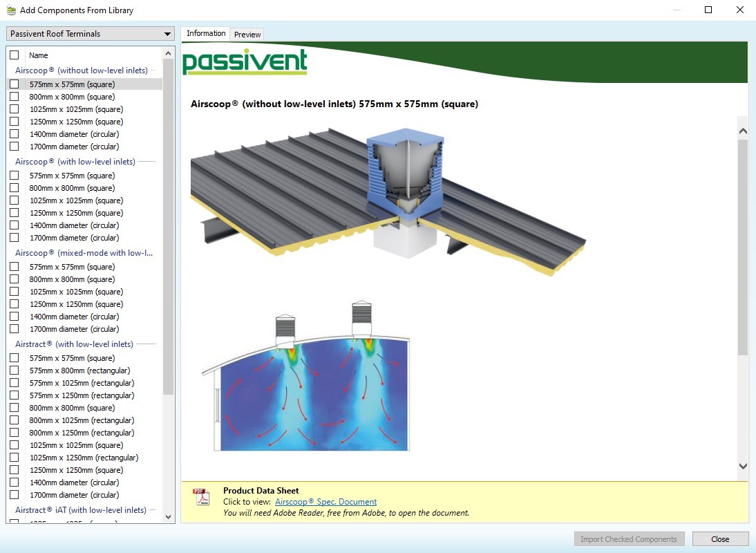Click the green leaf application icon in titlebar

click(x=11, y=10)
